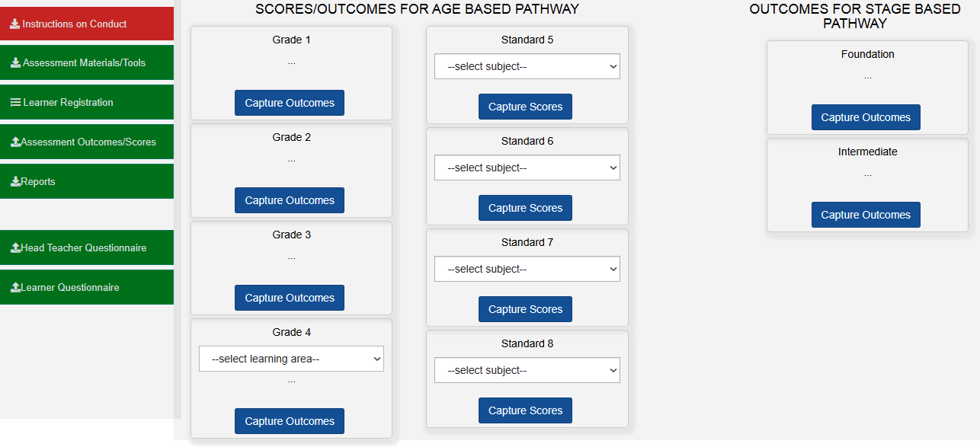Click upload icon next to Assessment Outcomes/Scores
The image size is (980, 447).
[15, 142]
